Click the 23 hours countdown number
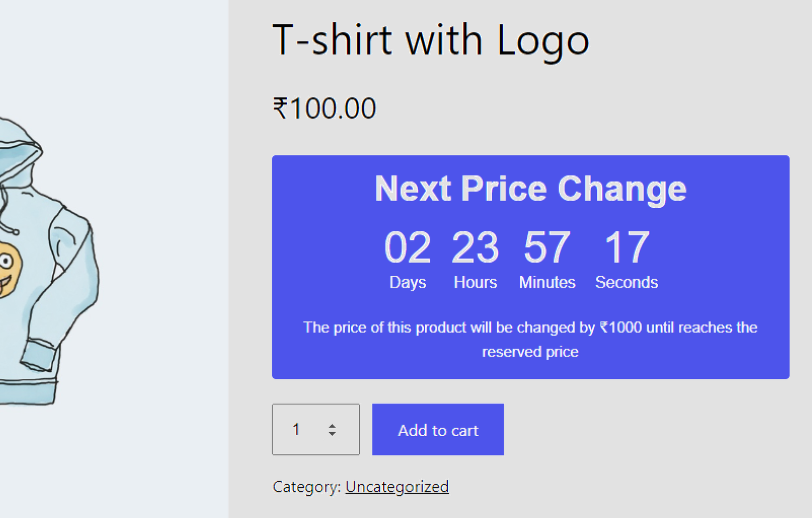Viewport: 812px width, 518px height. point(475,247)
